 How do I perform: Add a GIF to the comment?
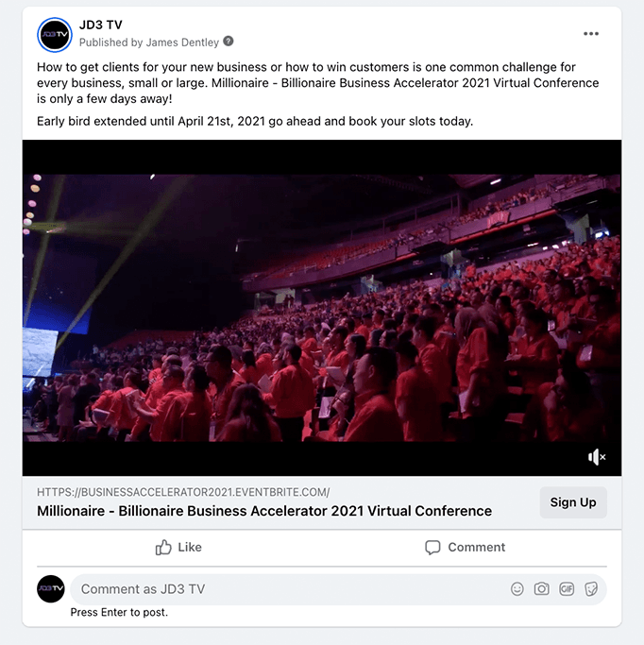click(567, 589)
